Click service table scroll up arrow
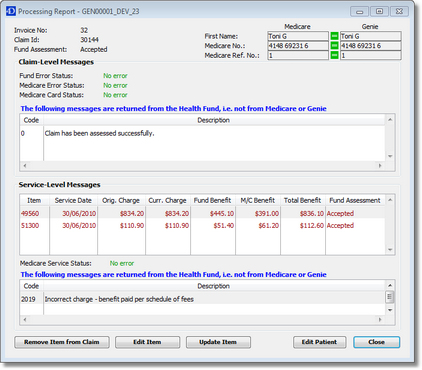 coord(390,200)
